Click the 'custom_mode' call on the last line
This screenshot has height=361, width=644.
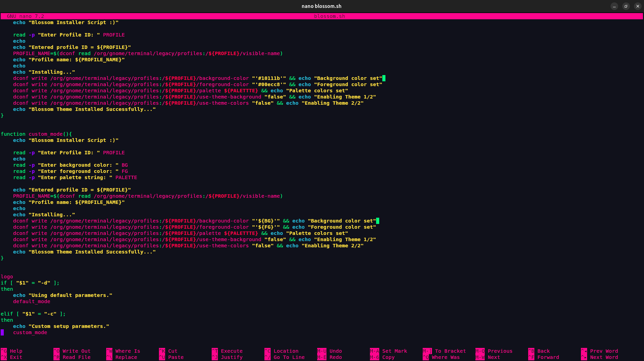click(x=30, y=332)
